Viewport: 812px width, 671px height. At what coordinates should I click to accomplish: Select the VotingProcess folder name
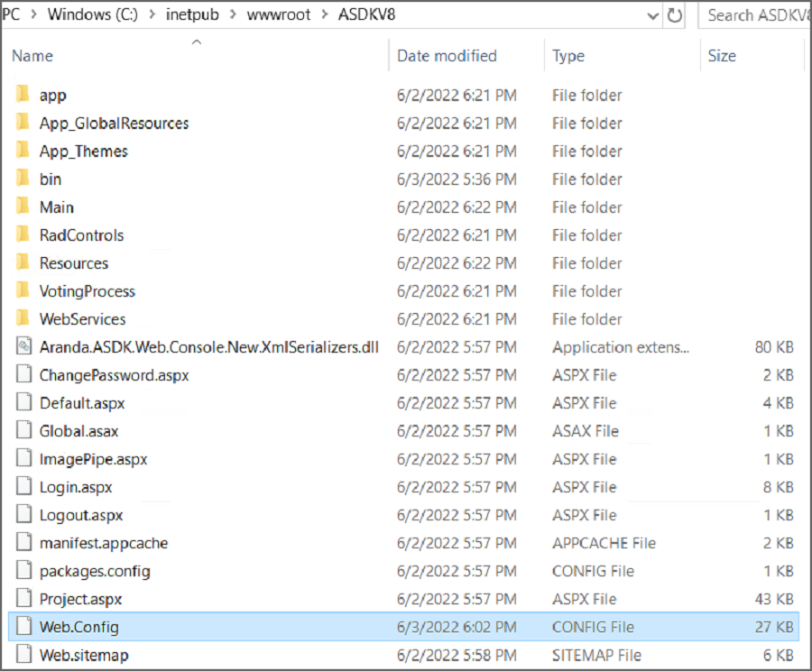pyautogui.click(x=88, y=291)
